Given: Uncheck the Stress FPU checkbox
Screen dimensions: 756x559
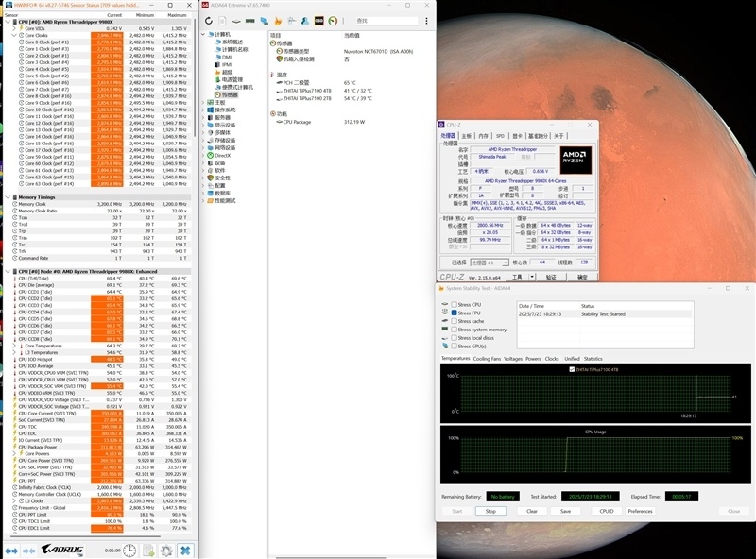Looking at the screenshot, I should coord(455,313).
